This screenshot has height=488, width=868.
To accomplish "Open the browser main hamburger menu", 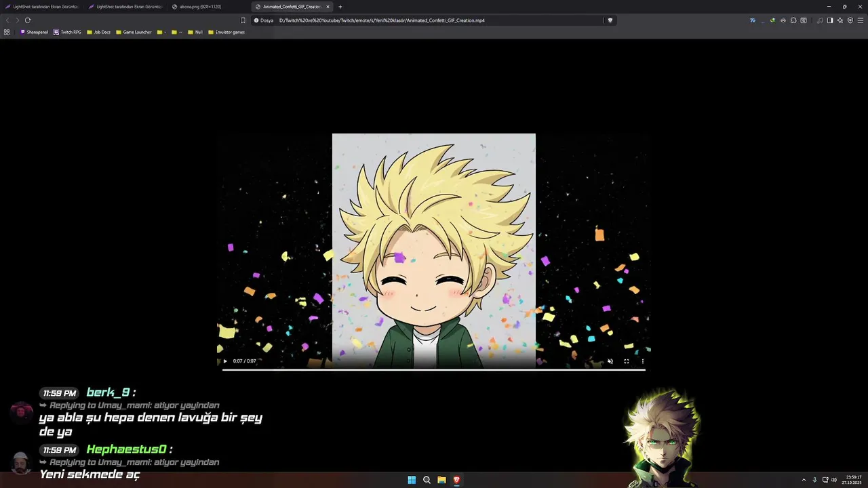I will coord(861,20).
